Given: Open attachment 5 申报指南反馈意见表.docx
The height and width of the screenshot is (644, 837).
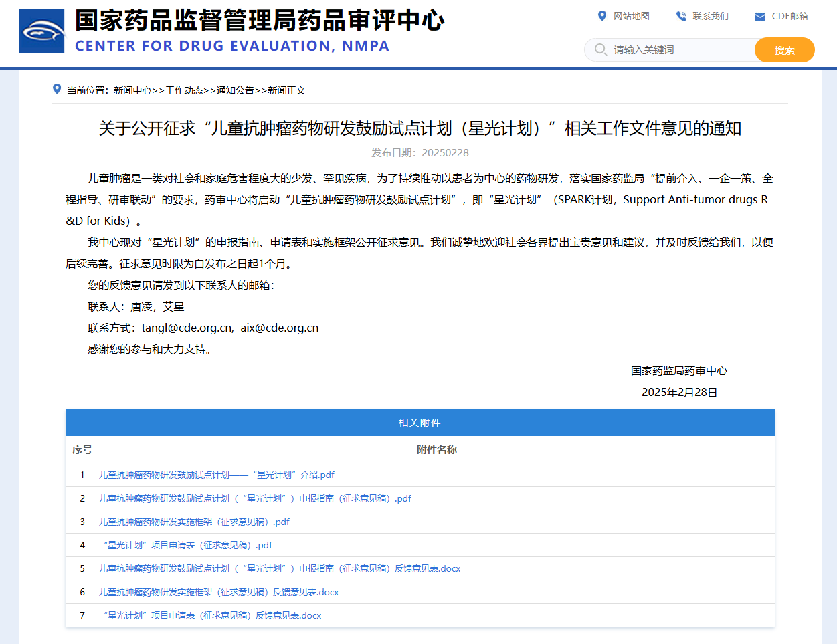Looking at the screenshot, I should point(280,568).
